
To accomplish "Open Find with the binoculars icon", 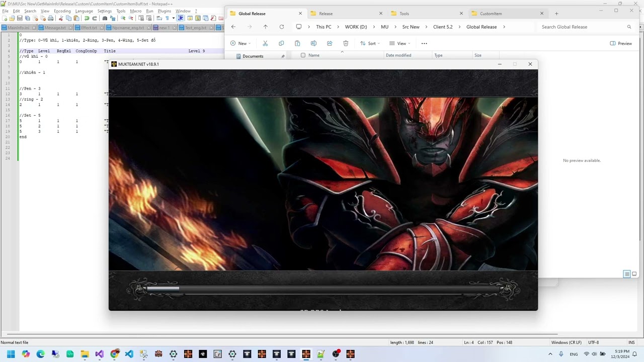I will coord(105,19).
